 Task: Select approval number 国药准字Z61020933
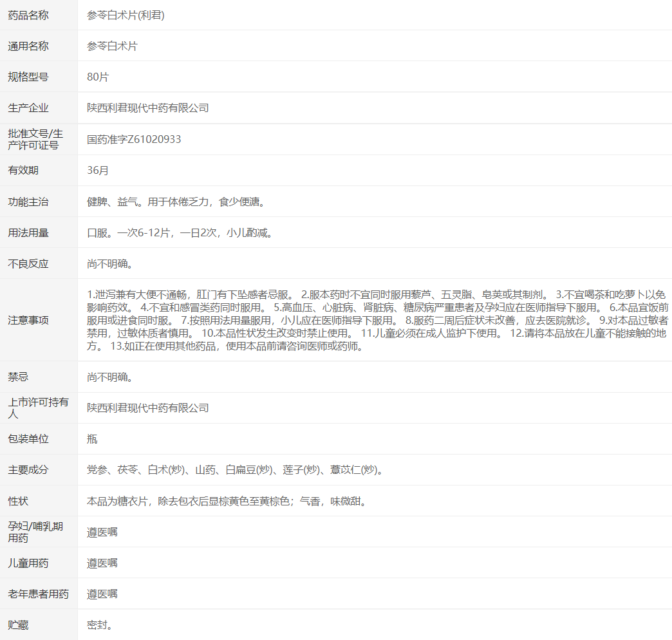click(x=134, y=139)
